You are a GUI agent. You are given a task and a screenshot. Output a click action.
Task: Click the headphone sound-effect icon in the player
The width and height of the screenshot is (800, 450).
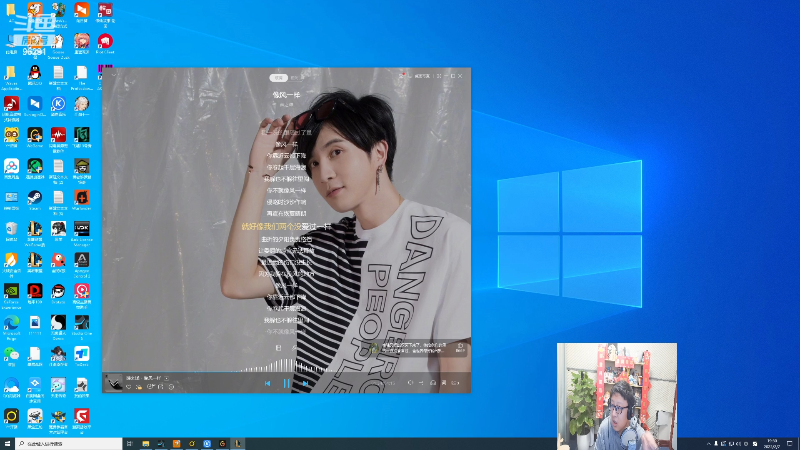(x=433, y=383)
